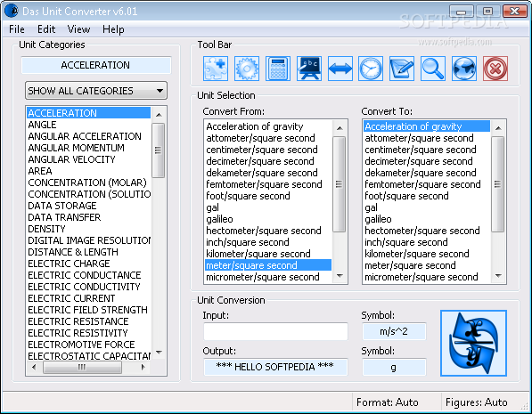Open settings via the gear toolbar icon
The width and height of the screenshot is (532, 414).
[x=247, y=69]
